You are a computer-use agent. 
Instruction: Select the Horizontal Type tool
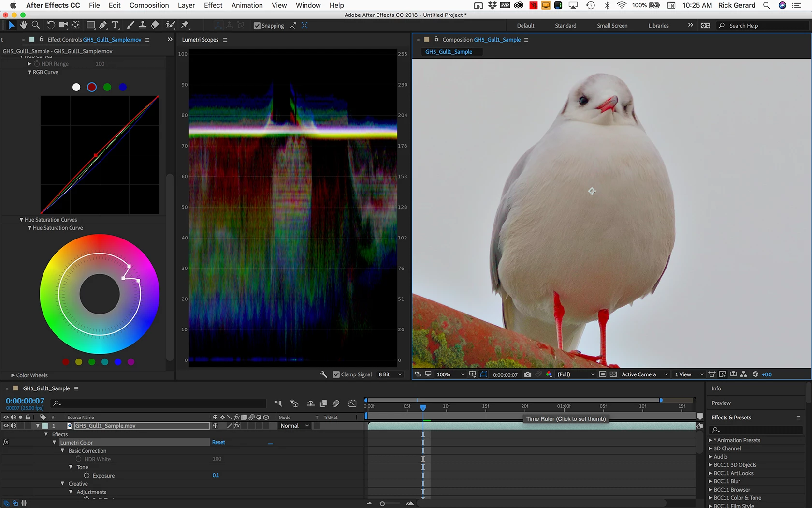tap(115, 25)
